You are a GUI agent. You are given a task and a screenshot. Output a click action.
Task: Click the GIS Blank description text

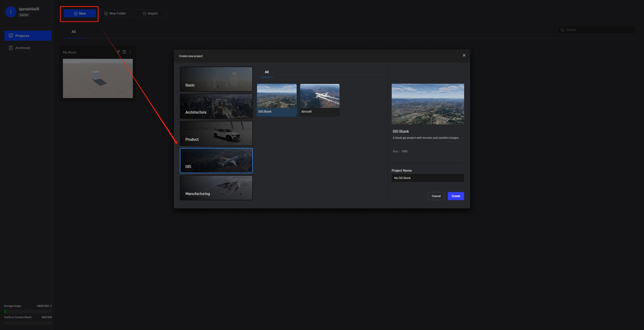click(x=425, y=138)
